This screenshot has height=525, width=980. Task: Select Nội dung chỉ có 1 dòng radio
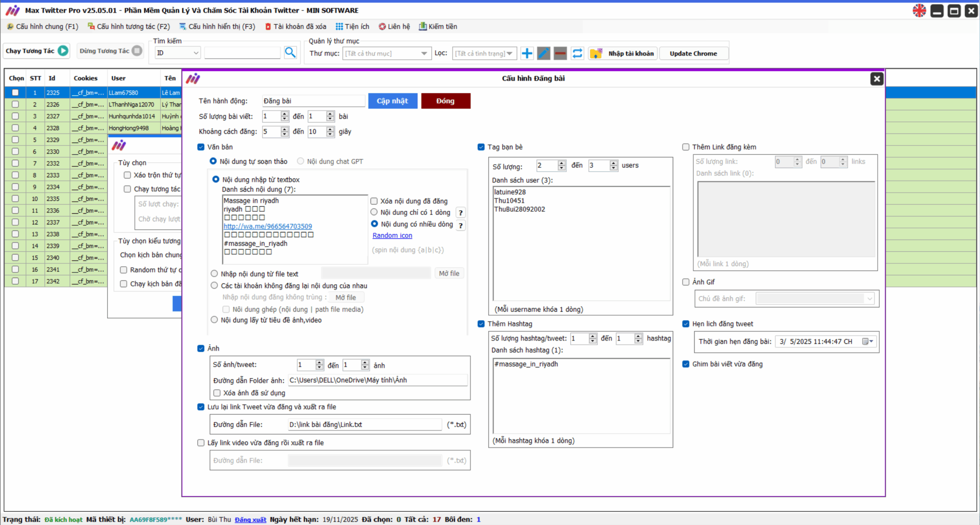tap(374, 212)
